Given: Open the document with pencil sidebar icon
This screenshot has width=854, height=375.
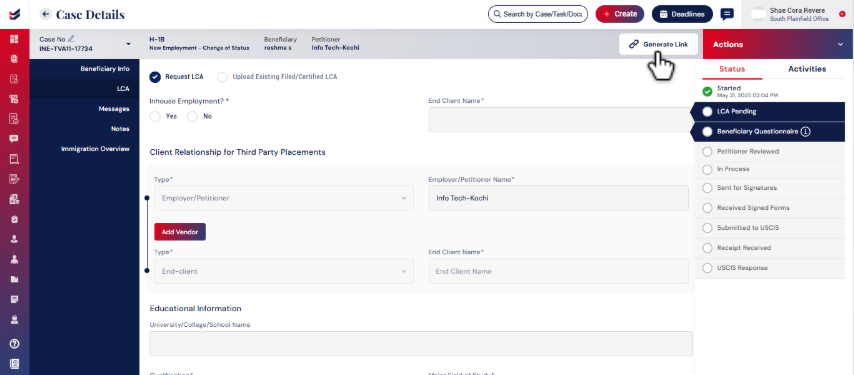Looking at the screenshot, I should click(x=14, y=179).
